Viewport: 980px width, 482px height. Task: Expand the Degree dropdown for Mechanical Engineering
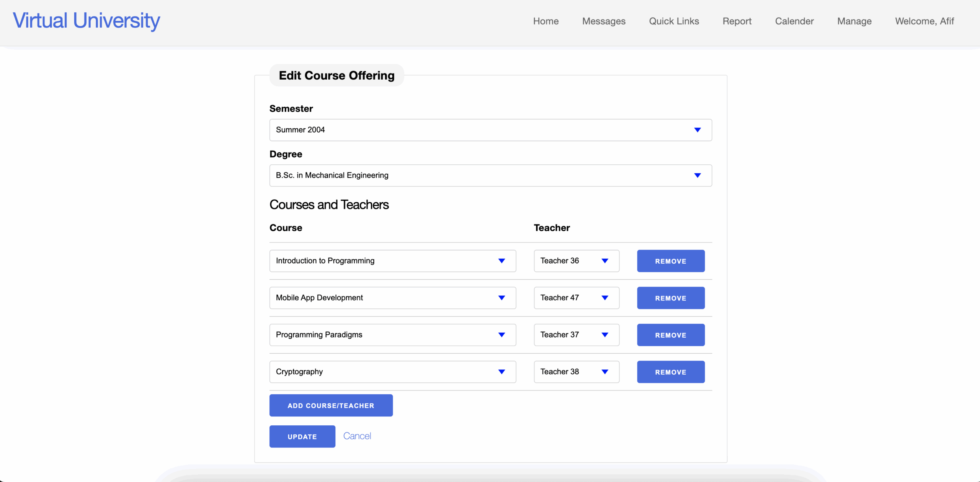(490, 175)
